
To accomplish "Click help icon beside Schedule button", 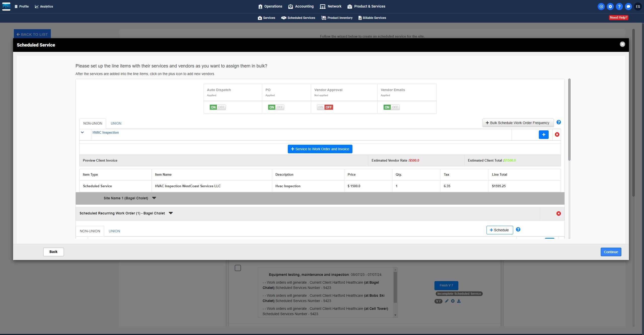I will tap(518, 230).
